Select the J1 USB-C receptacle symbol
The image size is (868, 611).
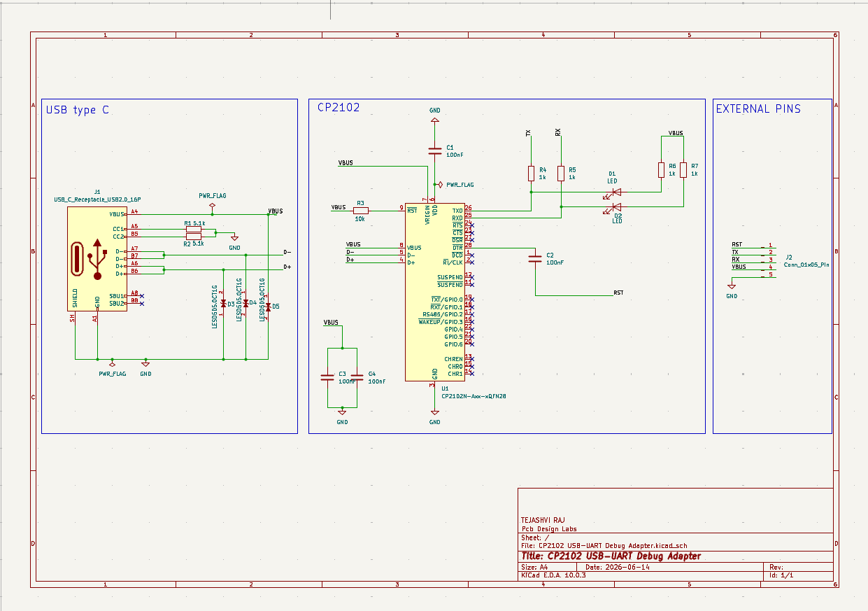pyautogui.click(x=97, y=259)
